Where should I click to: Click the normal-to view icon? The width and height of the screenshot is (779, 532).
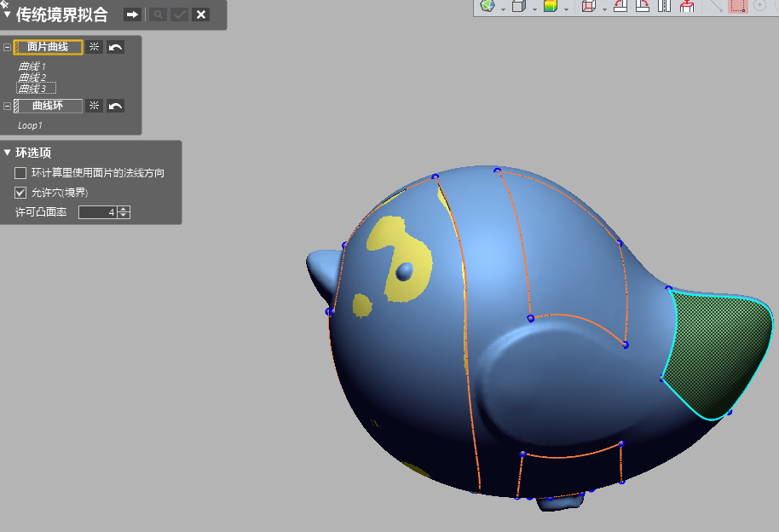[687, 5]
